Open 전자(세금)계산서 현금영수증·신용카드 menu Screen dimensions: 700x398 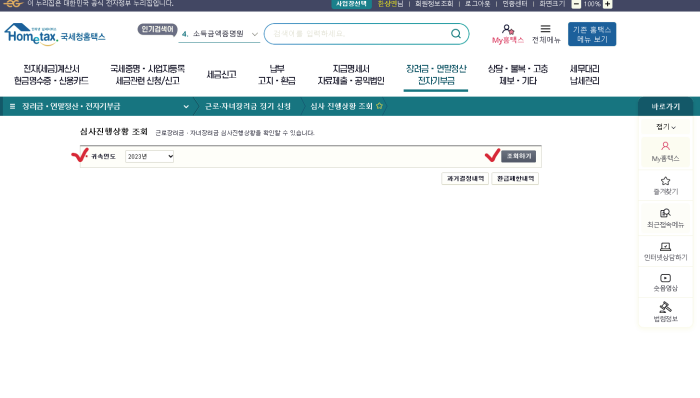tap(51, 75)
